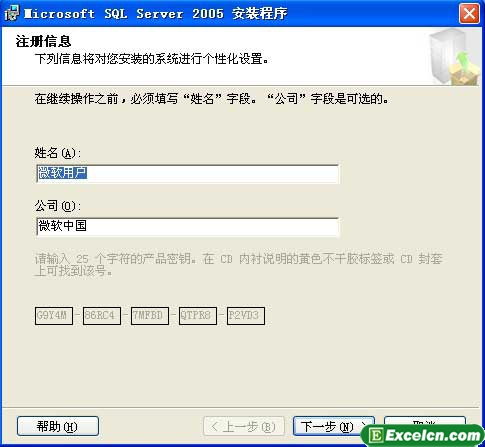Select the second product key box 86RC4

[102, 316]
